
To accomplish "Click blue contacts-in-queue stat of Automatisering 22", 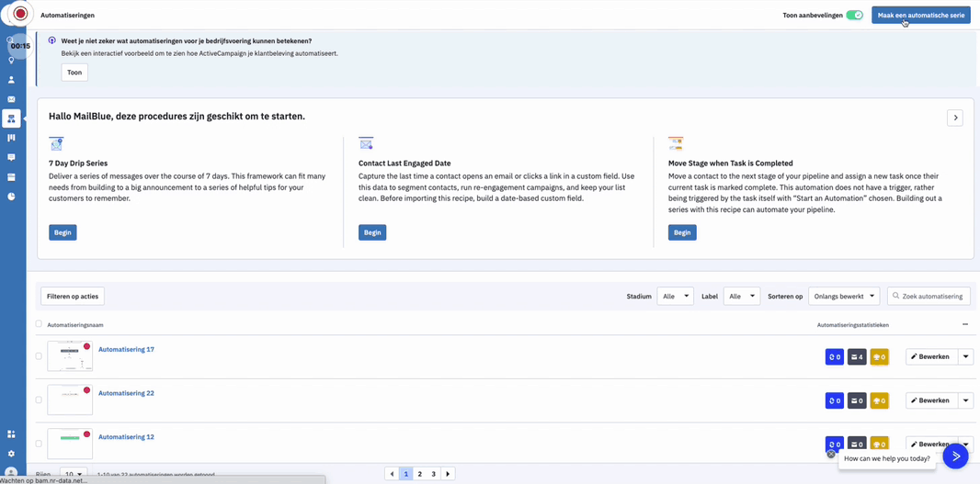I will pos(835,401).
